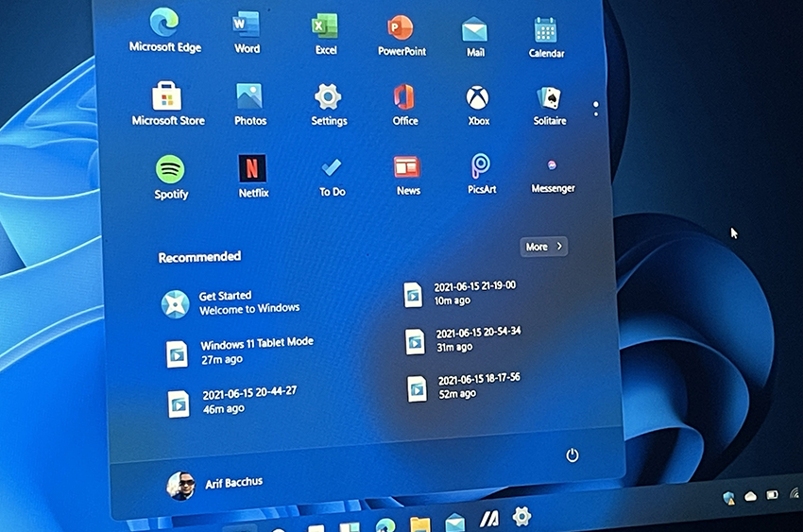Go to next pinned apps page dot
The image size is (803, 532).
[x=596, y=114]
